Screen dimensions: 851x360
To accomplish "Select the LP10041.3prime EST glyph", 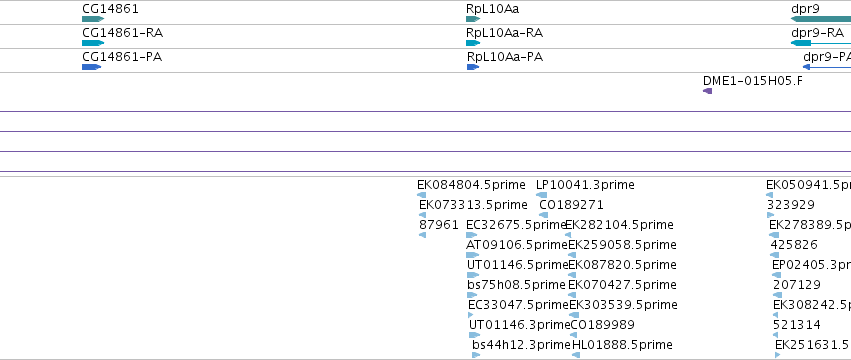I will 542,195.
